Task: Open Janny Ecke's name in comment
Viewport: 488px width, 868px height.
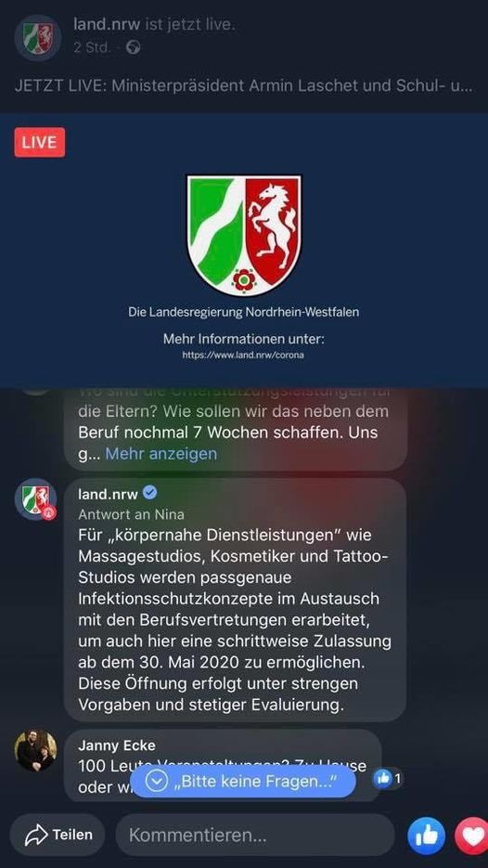Action: click(117, 745)
